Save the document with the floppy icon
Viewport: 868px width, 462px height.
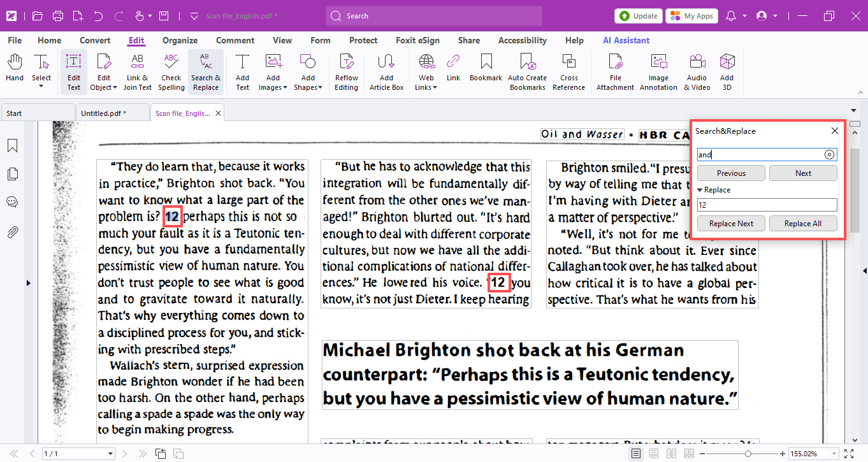(164, 16)
